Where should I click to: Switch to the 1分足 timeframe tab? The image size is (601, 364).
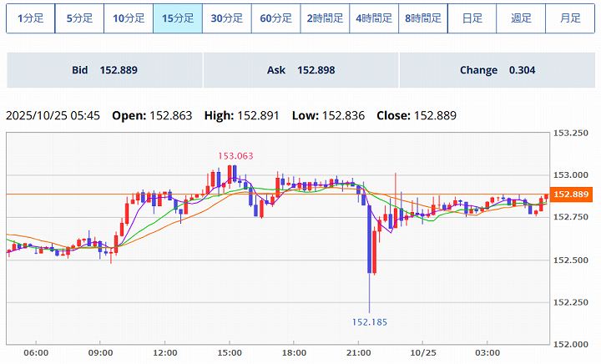[x=31, y=18]
